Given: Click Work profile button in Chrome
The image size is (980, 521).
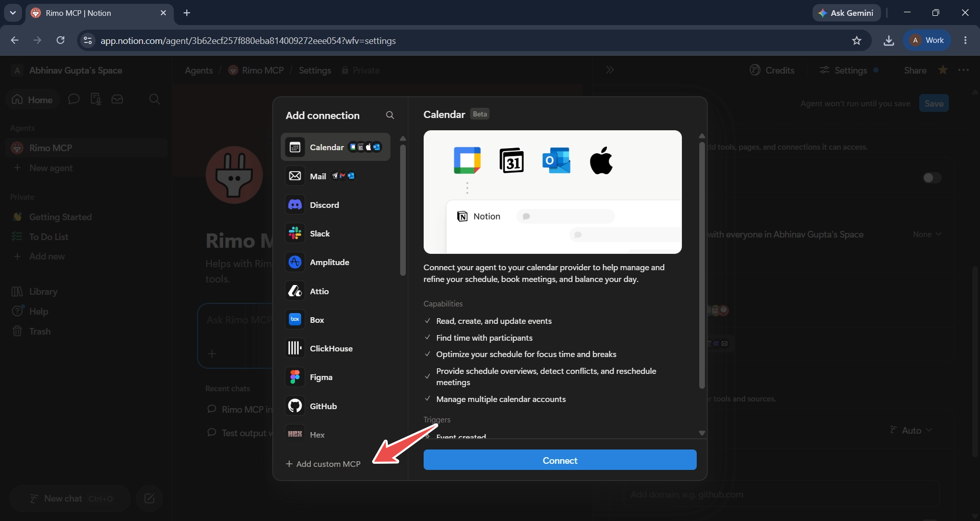Looking at the screenshot, I should click(x=927, y=40).
